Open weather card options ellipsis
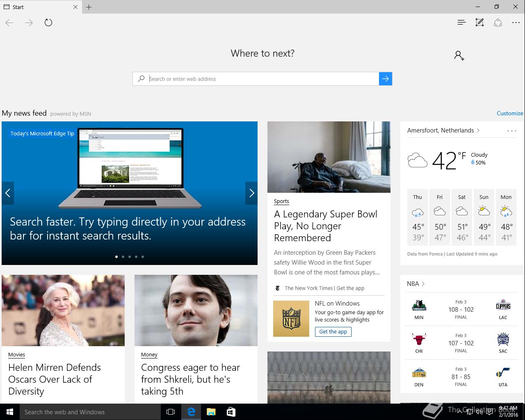 tap(511, 131)
